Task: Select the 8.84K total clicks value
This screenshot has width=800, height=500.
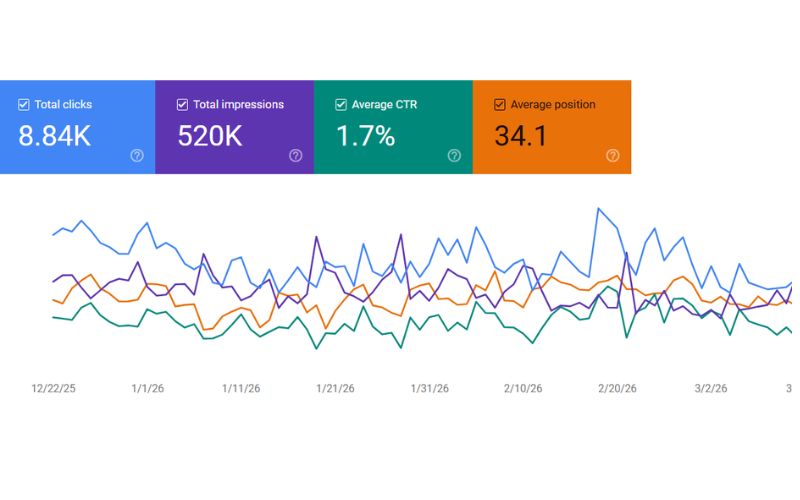Action: coord(55,136)
